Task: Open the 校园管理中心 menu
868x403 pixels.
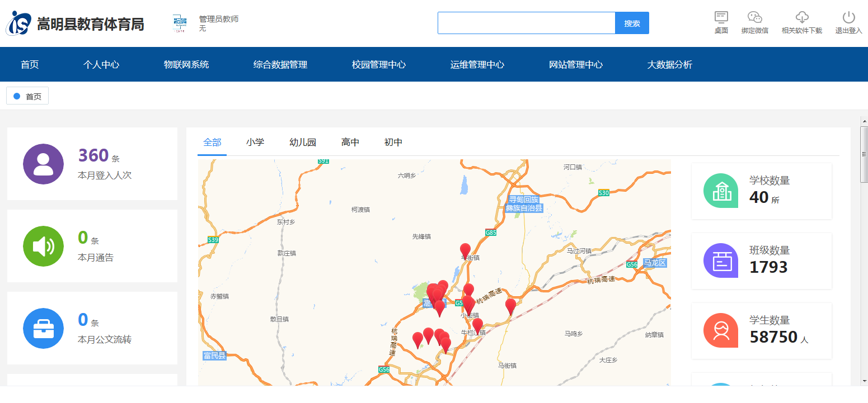Action: coord(378,64)
